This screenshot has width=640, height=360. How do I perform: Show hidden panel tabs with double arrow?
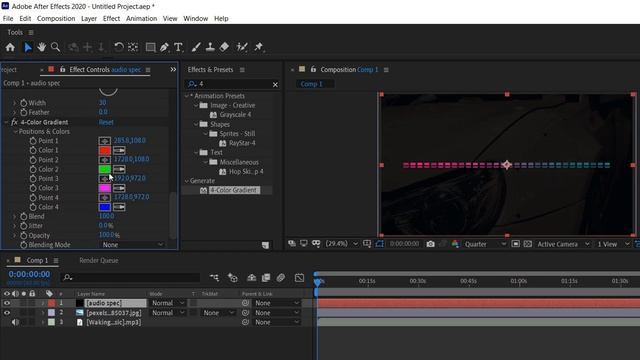[173, 69]
